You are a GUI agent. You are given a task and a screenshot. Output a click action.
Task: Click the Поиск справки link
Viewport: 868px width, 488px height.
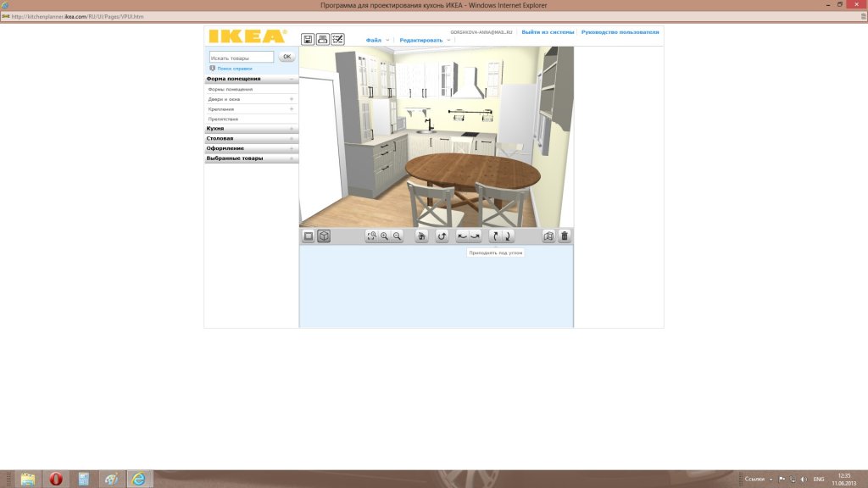[235, 69]
